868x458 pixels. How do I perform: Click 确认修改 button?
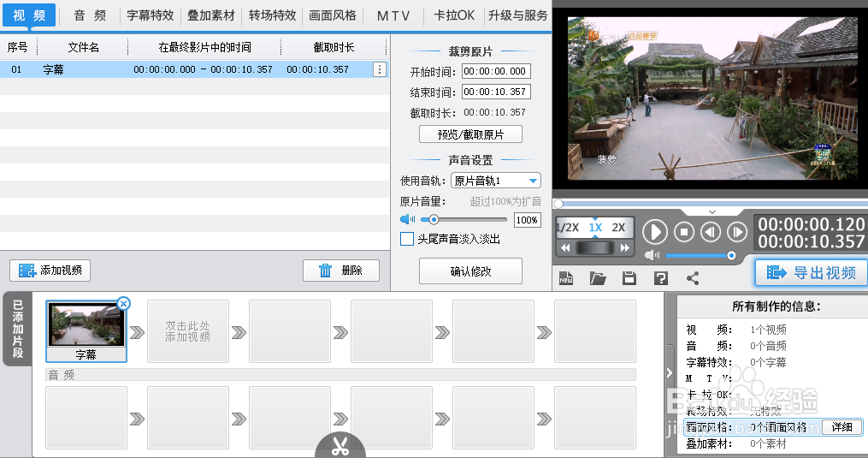470,271
